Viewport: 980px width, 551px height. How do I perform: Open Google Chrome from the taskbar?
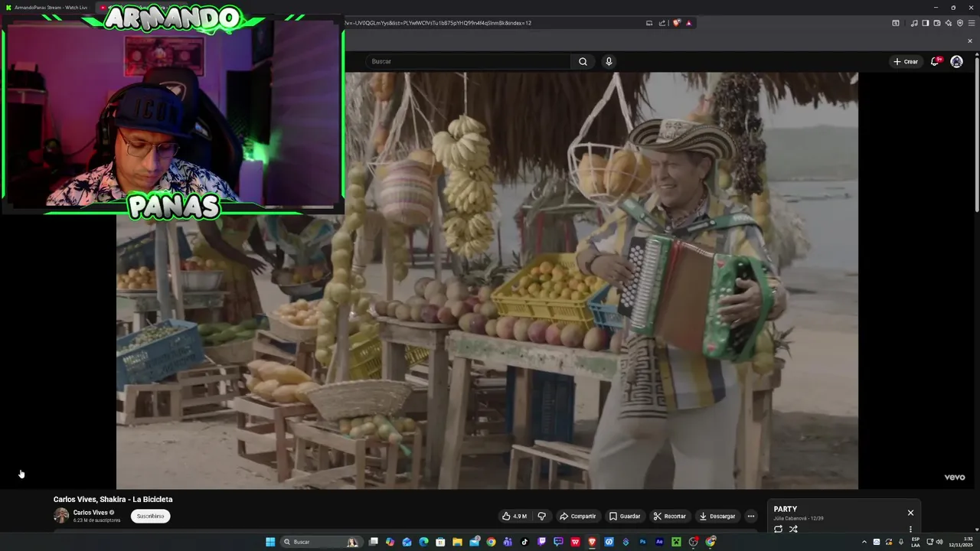[491, 542]
